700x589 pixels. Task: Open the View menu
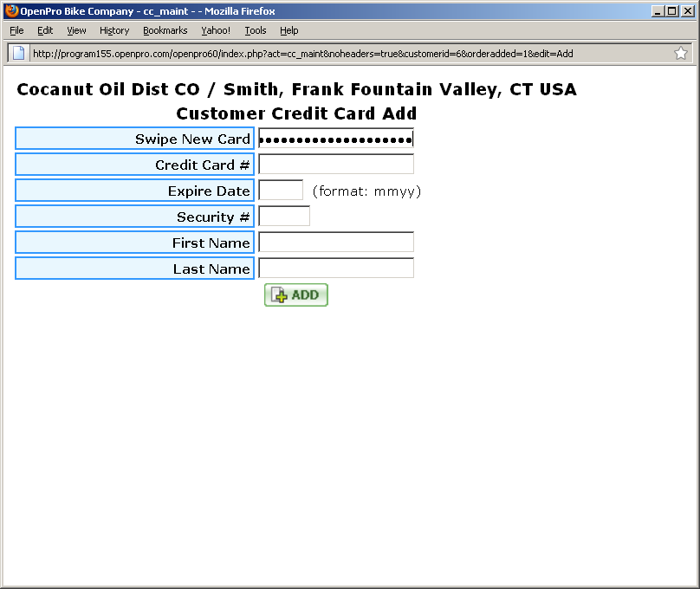(x=76, y=30)
